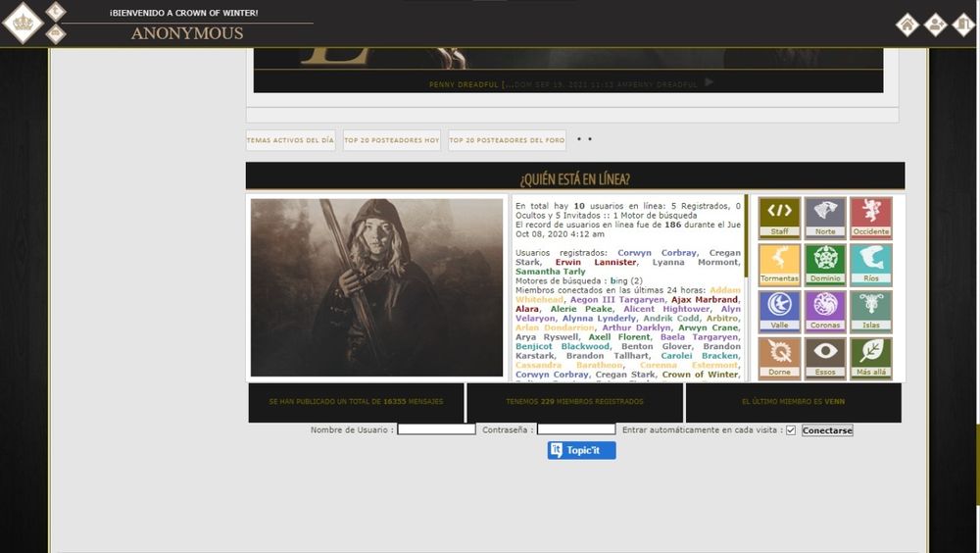Select the Essos eye icon
Screen dimensions: 980x553
point(825,358)
